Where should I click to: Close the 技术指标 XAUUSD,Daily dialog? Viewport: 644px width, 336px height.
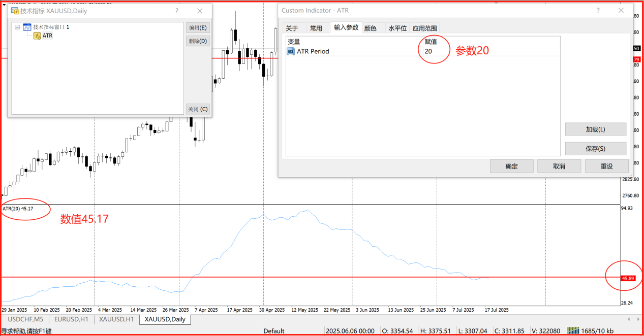201,11
